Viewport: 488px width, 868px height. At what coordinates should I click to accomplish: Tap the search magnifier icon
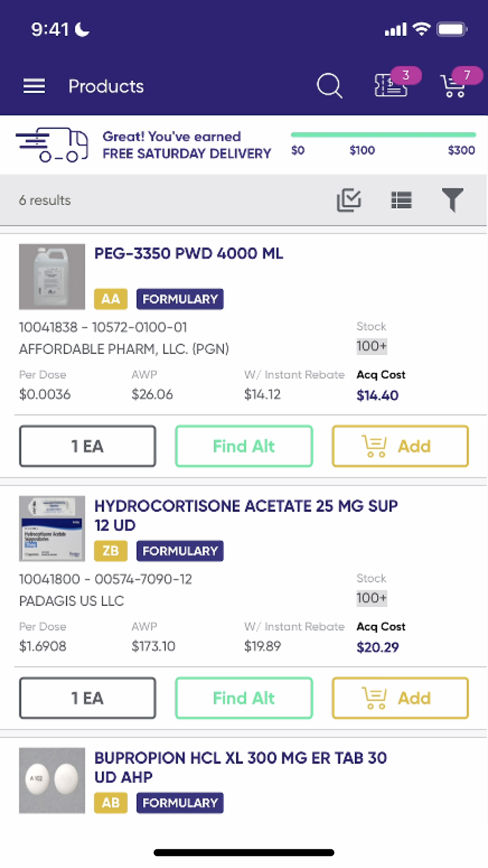329,86
